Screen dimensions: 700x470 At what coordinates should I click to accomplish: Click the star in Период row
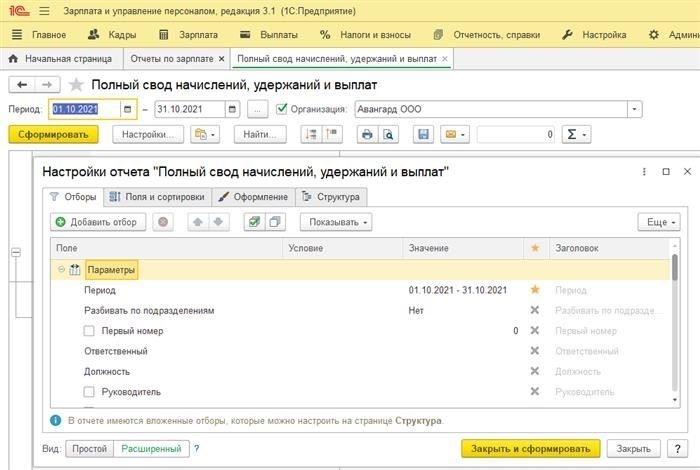pyautogui.click(x=535, y=290)
